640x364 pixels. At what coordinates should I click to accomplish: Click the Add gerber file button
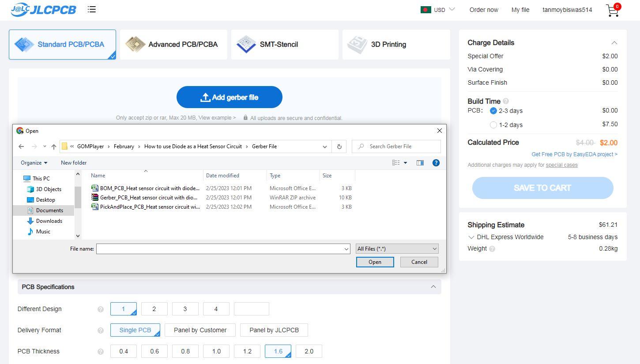[230, 97]
